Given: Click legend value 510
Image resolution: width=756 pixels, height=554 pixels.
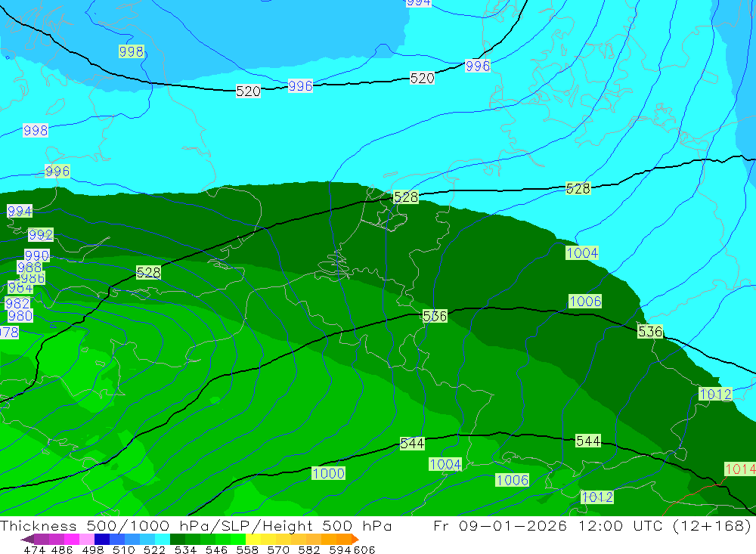Looking at the screenshot, I should pyautogui.click(x=123, y=549).
